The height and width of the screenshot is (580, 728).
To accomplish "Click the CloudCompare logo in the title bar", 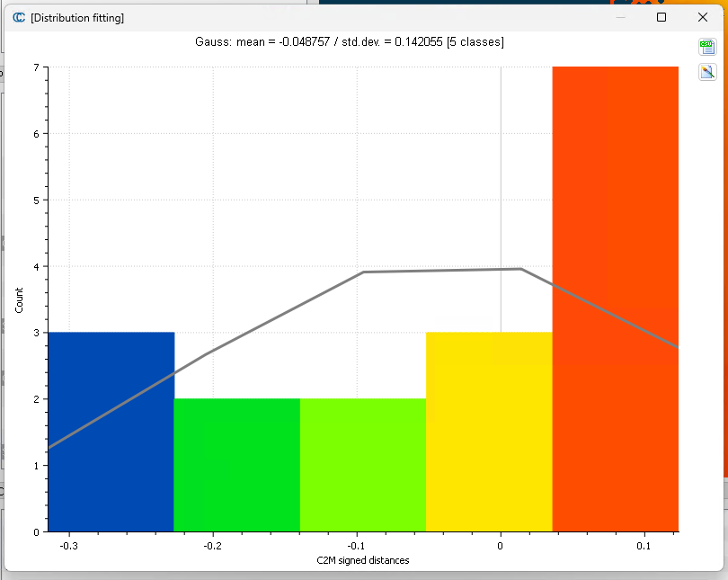I will coord(19,18).
